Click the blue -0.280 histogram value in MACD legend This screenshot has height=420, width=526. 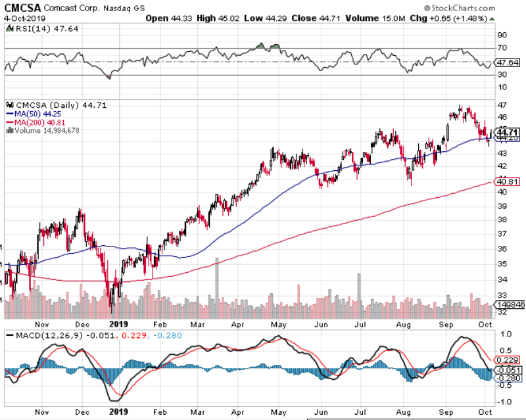(x=168, y=335)
